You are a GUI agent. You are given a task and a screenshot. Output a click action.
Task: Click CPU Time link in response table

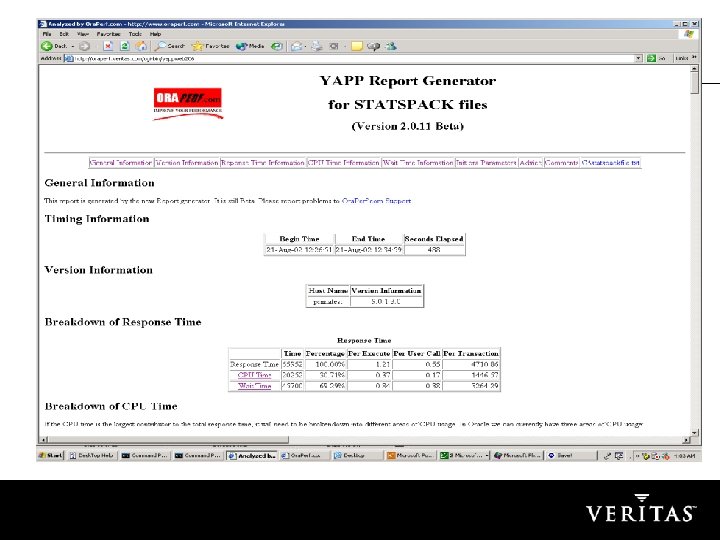pyautogui.click(x=254, y=375)
